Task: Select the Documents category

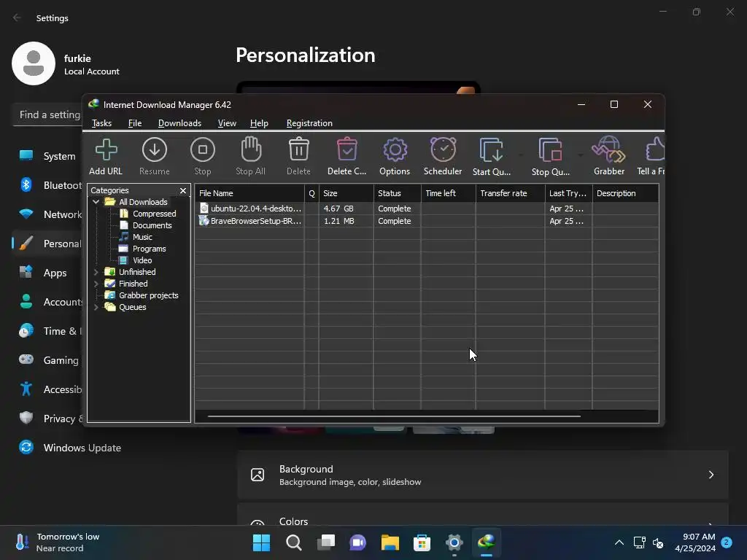Action: click(x=152, y=225)
